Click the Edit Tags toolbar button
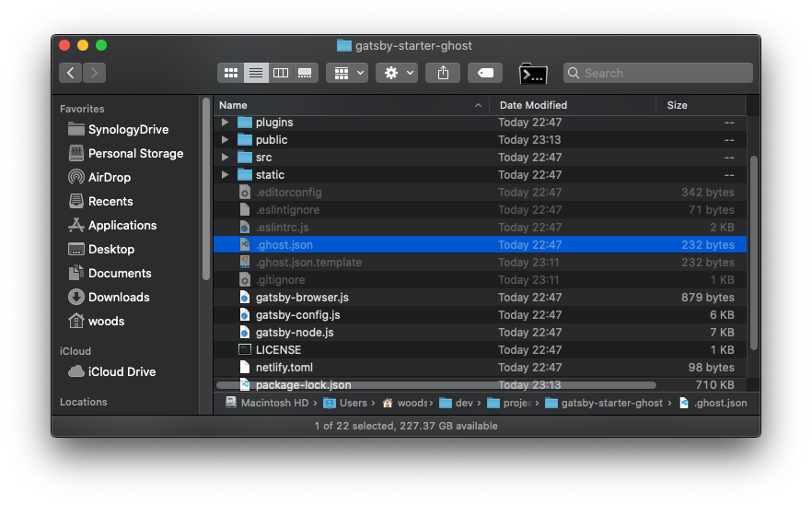This screenshot has width=812, height=505. click(x=485, y=73)
